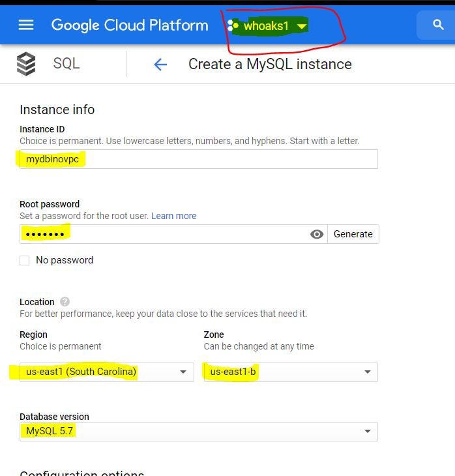This screenshot has height=476, width=455.
Task: Click the Generate password button
Action: (x=353, y=234)
